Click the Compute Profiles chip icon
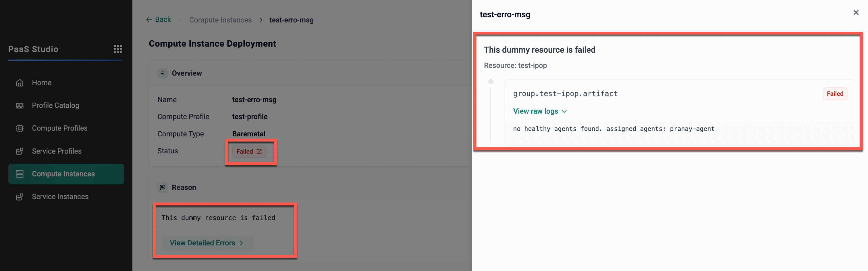The height and width of the screenshot is (271, 868). [20, 128]
